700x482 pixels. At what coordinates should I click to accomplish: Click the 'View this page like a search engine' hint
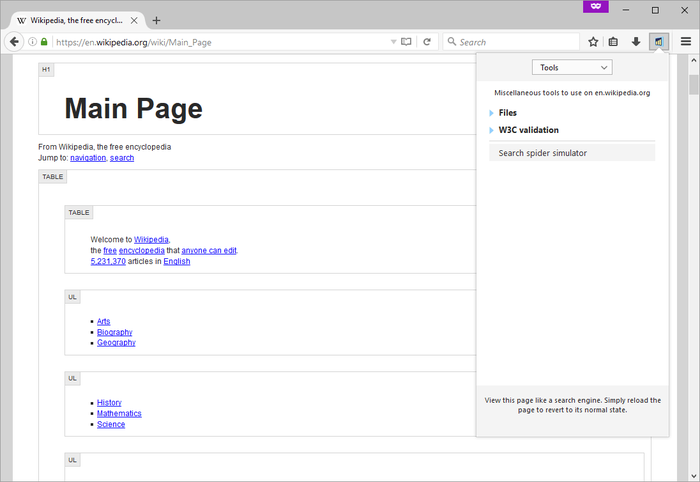coord(572,405)
